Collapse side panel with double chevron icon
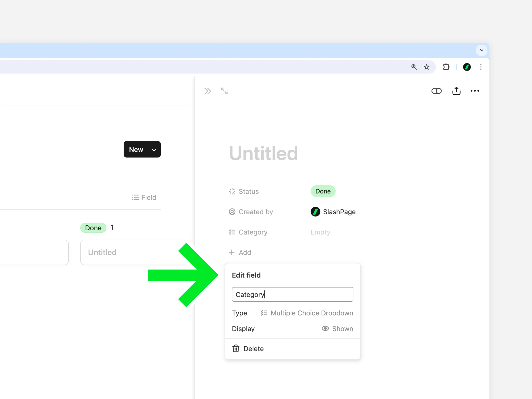532x399 pixels. click(207, 91)
